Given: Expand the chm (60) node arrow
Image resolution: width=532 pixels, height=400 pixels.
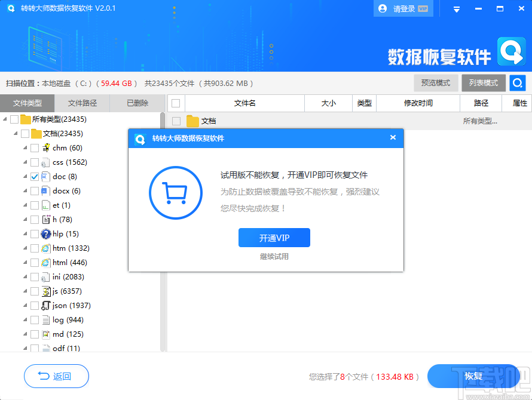Looking at the screenshot, I should click(25, 147).
